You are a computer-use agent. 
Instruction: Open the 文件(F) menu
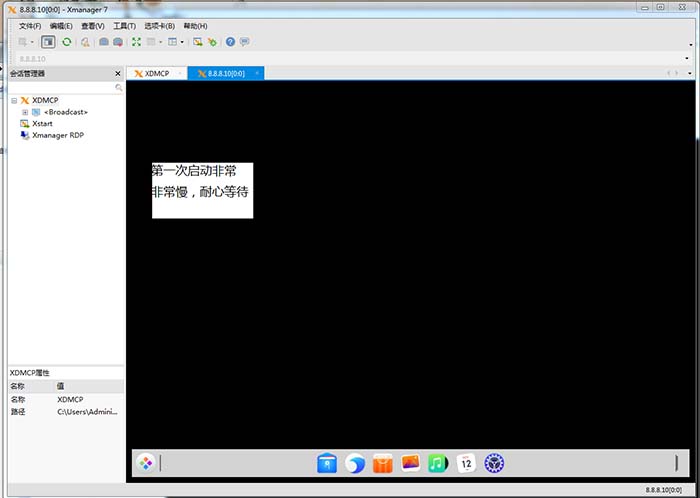30,26
